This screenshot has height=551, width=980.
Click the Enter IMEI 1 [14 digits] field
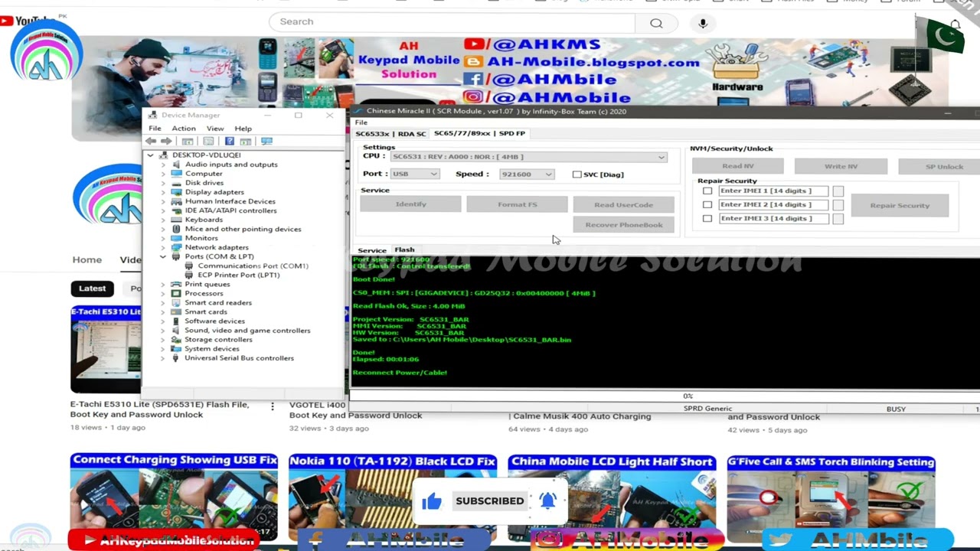point(773,191)
